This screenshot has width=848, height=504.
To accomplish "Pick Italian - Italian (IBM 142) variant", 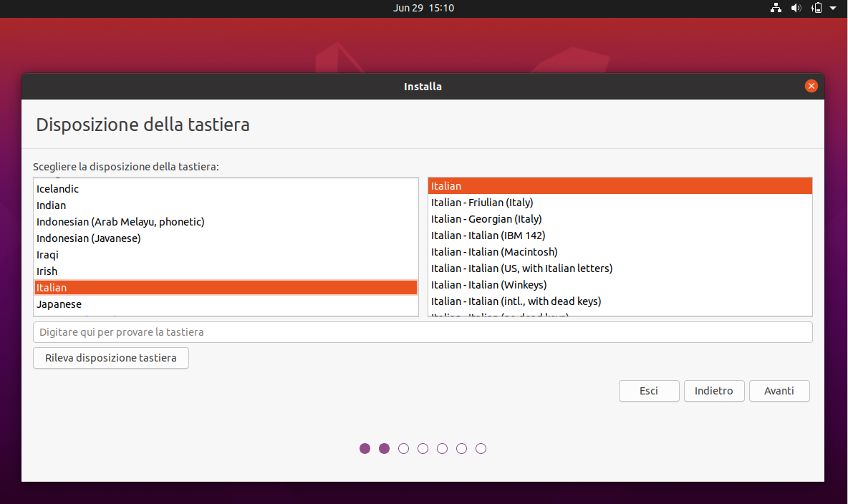I will (620, 236).
